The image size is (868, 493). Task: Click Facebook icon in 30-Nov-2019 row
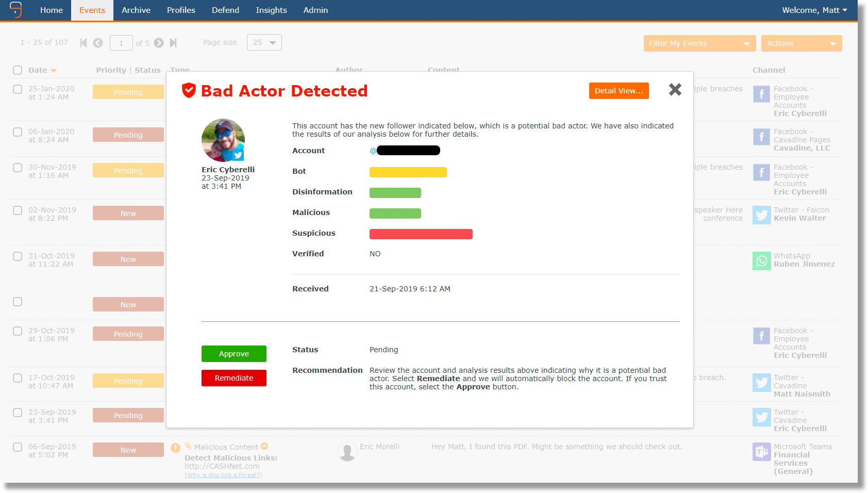coord(761,172)
